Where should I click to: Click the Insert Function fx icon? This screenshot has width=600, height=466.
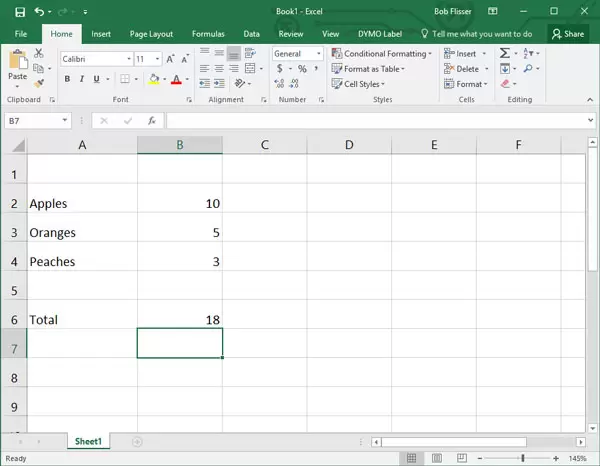[152, 121]
